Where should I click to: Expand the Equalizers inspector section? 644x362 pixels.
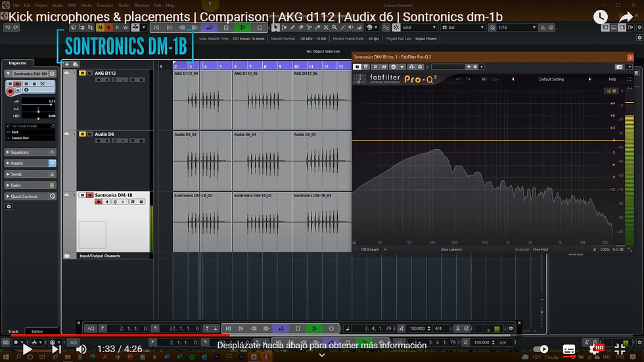(x=30, y=152)
